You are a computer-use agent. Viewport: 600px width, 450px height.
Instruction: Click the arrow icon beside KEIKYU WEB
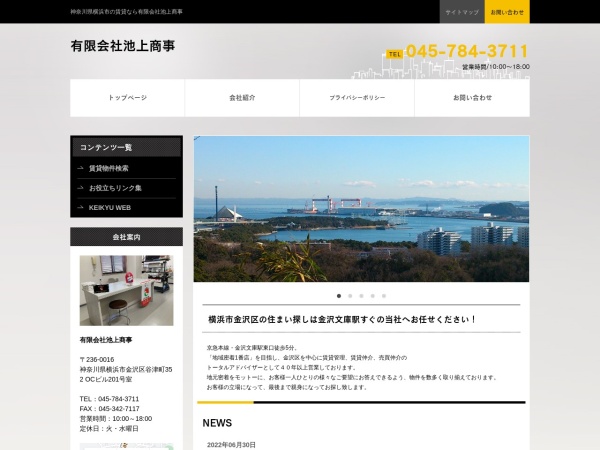(x=80, y=207)
